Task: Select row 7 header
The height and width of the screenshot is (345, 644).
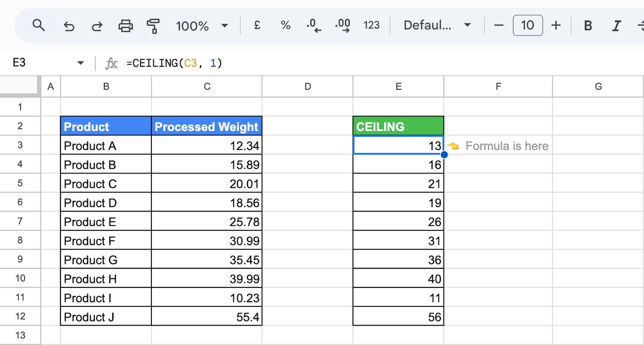Action: coord(20,221)
